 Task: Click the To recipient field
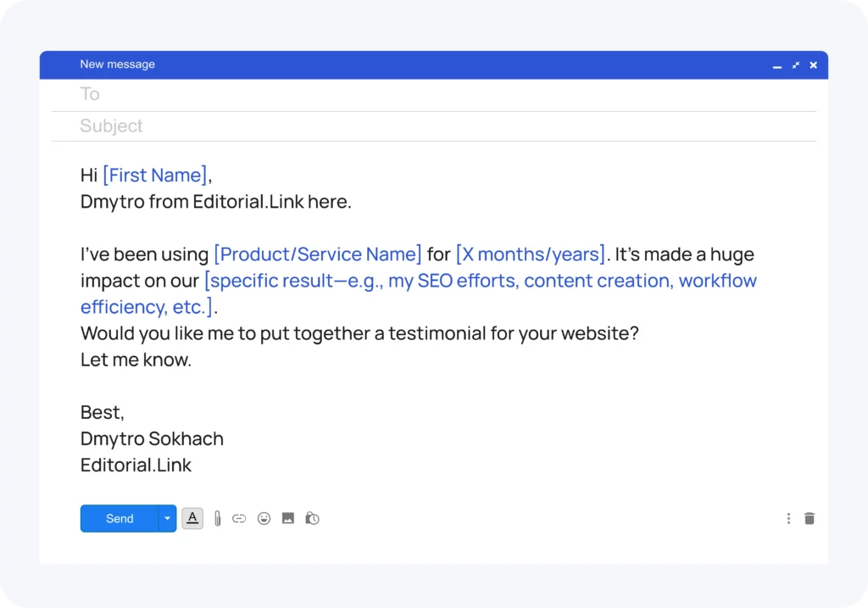point(434,95)
